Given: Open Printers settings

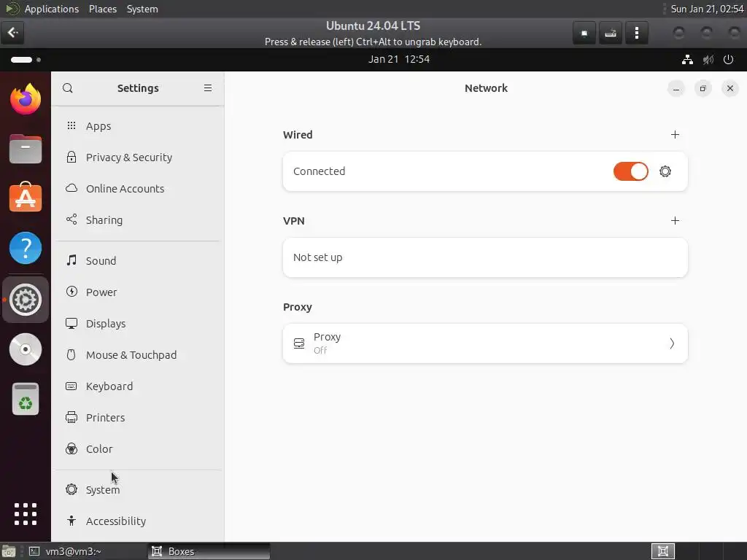Looking at the screenshot, I should (138, 418).
